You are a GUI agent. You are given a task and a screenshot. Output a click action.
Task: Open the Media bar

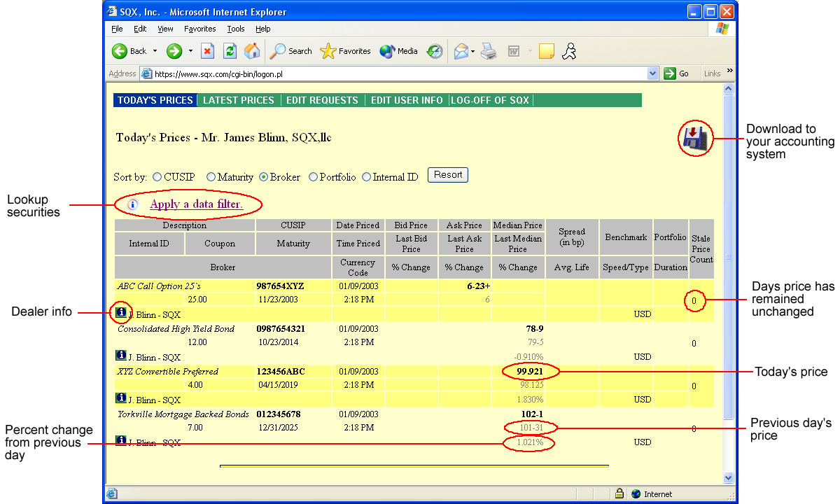(x=399, y=51)
